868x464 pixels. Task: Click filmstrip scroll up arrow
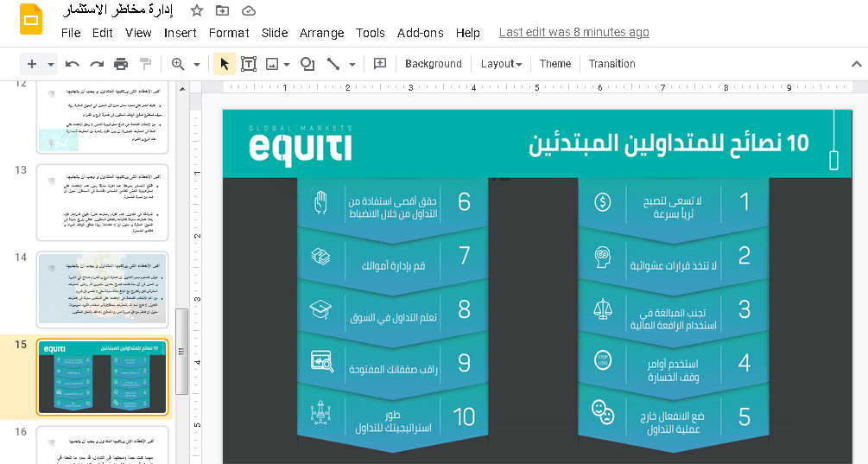(182, 89)
